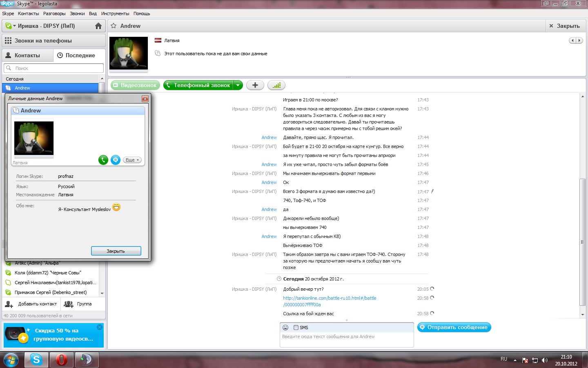
Task: Select contact Примаков Сергей (Debenko_street)
Action: (x=50, y=292)
